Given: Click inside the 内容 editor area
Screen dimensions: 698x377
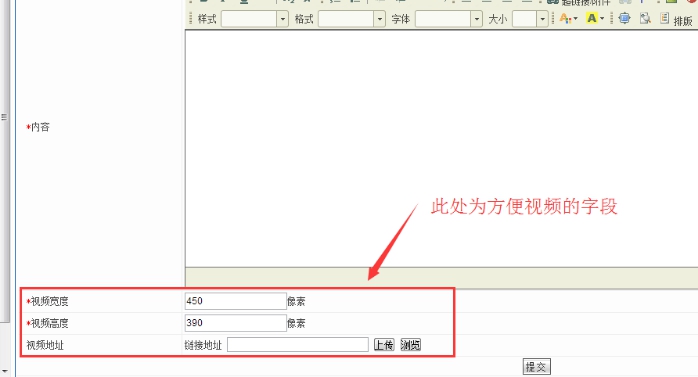Looking at the screenshot, I should point(441,149).
